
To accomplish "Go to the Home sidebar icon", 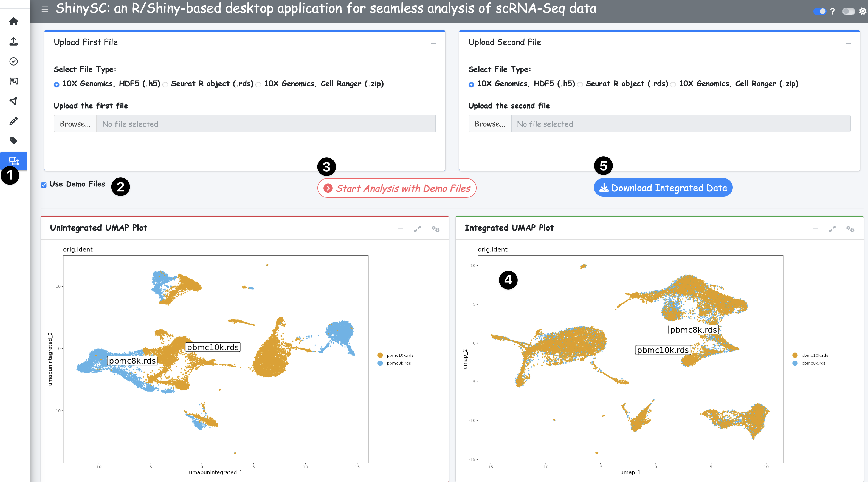I will 13,22.
